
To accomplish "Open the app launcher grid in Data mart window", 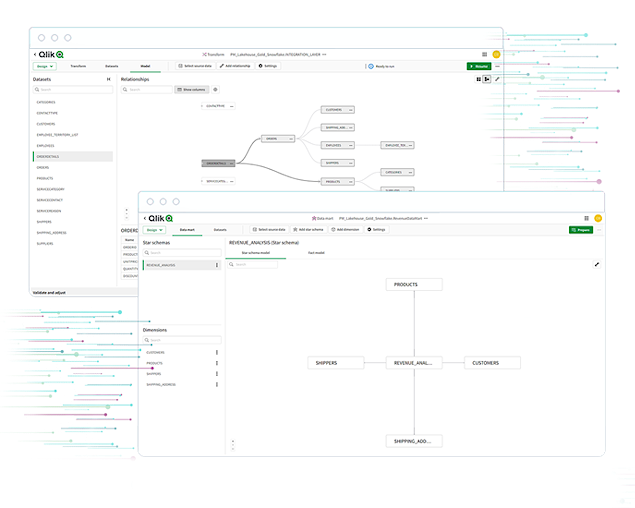I will click(586, 217).
